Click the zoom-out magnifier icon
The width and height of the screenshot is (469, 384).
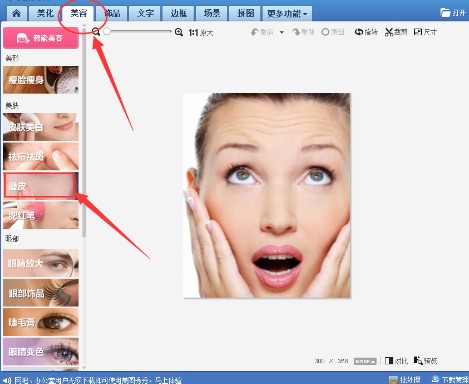click(x=96, y=32)
